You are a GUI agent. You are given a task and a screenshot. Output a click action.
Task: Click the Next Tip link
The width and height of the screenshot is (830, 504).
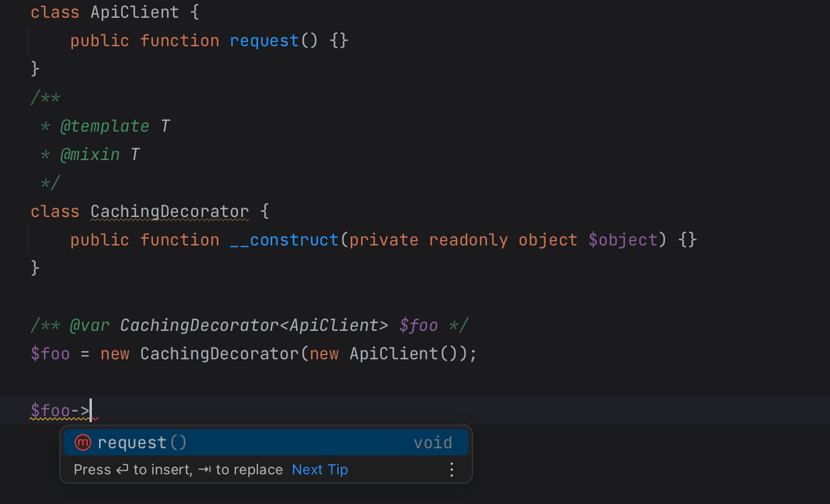pyautogui.click(x=320, y=470)
